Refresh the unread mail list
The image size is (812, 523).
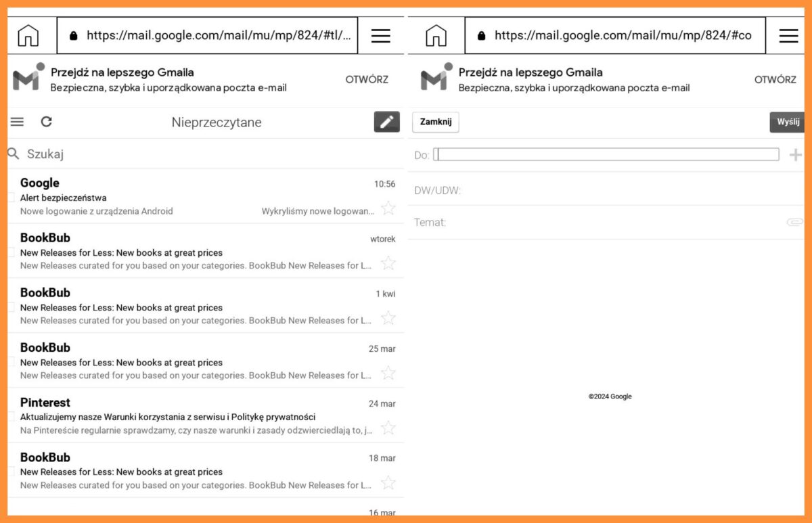[46, 122]
